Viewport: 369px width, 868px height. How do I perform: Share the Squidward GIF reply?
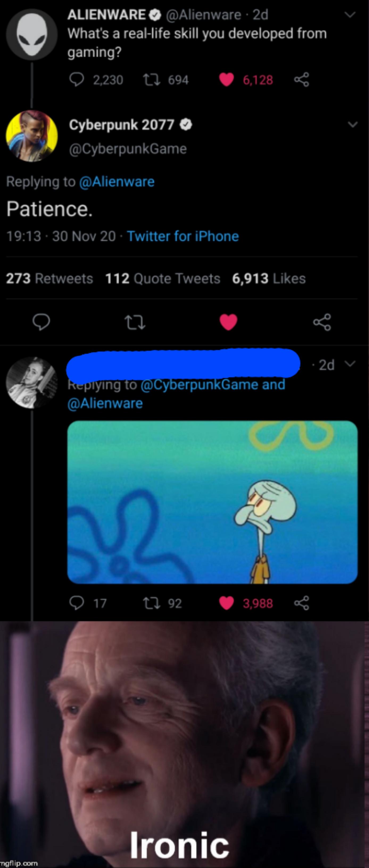click(x=301, y=603)
